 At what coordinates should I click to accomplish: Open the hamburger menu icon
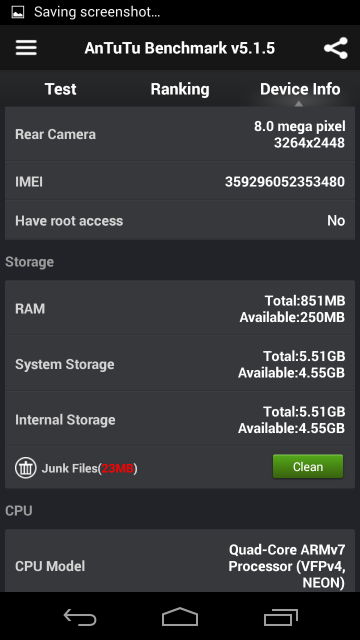tap(26, 48)
